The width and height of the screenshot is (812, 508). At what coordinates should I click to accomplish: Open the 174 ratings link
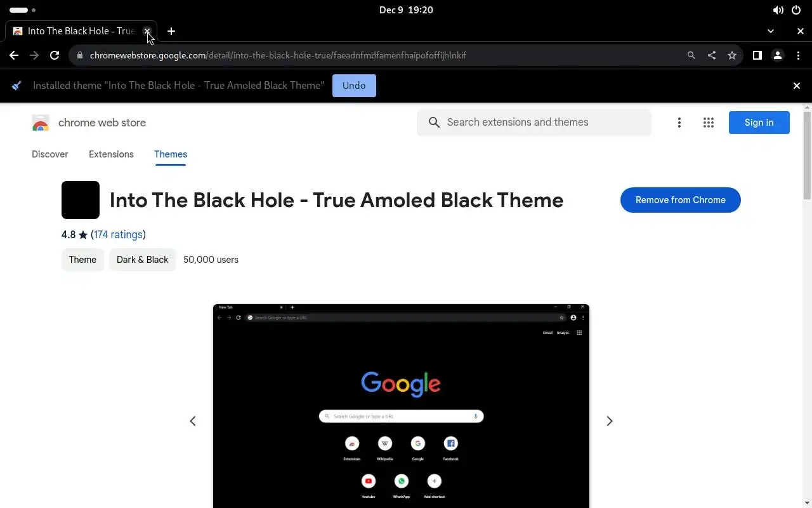[x=118, y=234]
